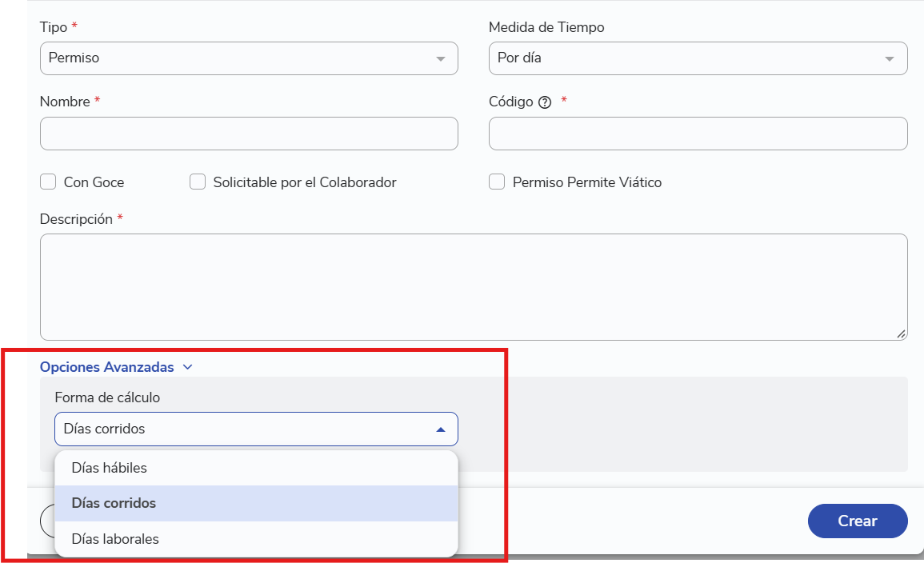Screen dimensions: 924x563
Task: Toggle the Permiso Permite Viático checkbox
Action: tap(497, 182)
